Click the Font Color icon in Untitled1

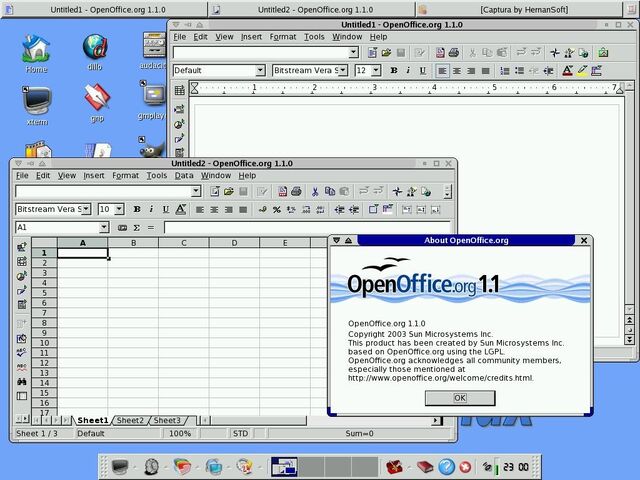(567, 71)
